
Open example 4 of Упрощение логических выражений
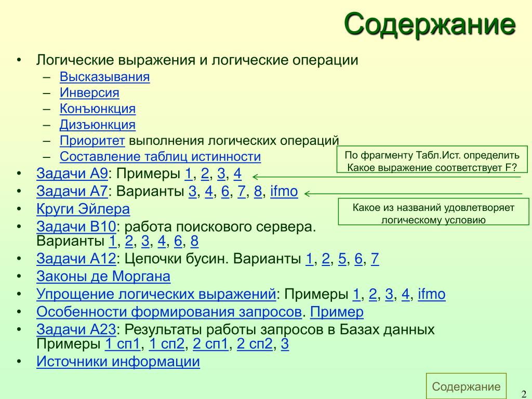click(x=405, y=294)
